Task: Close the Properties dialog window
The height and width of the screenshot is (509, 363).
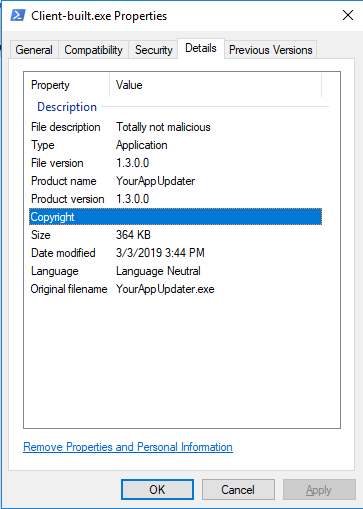Action: point(348,15)
